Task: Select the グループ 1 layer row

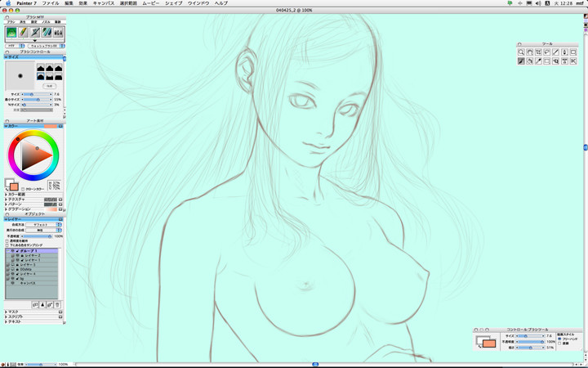Action: pyautogui.click(x=34, y=250)
